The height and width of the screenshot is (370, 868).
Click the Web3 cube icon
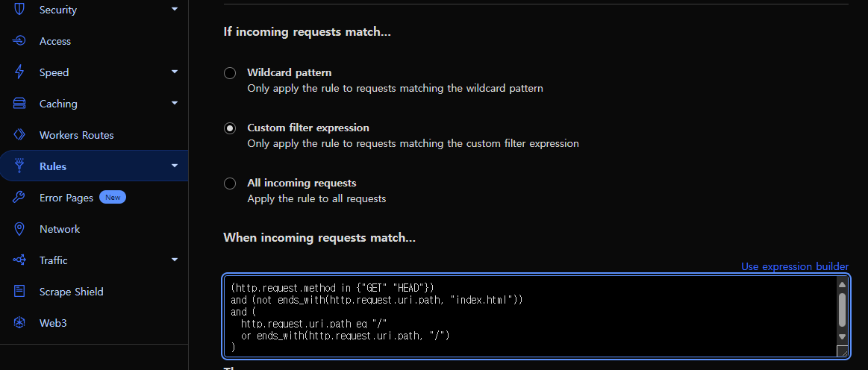point(19,322)
